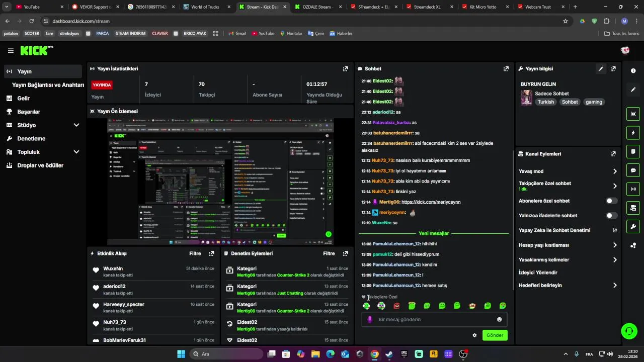The image size is (644, 362).
Task: Click the purple microphone icon in the message box
Action: pyautogui.click(x=370, y=319)
